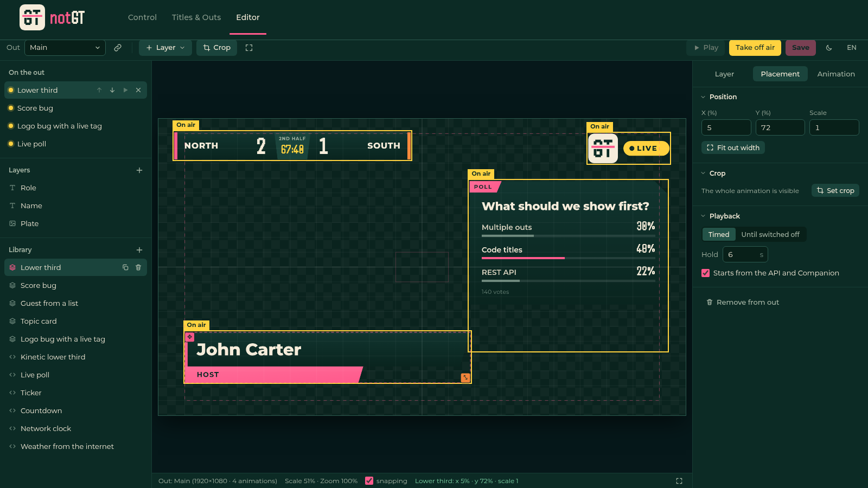The width and height of the screenshot is (868, 488).
Task: Uncheck Starts from the API and Companion
Action: point(706,273)
